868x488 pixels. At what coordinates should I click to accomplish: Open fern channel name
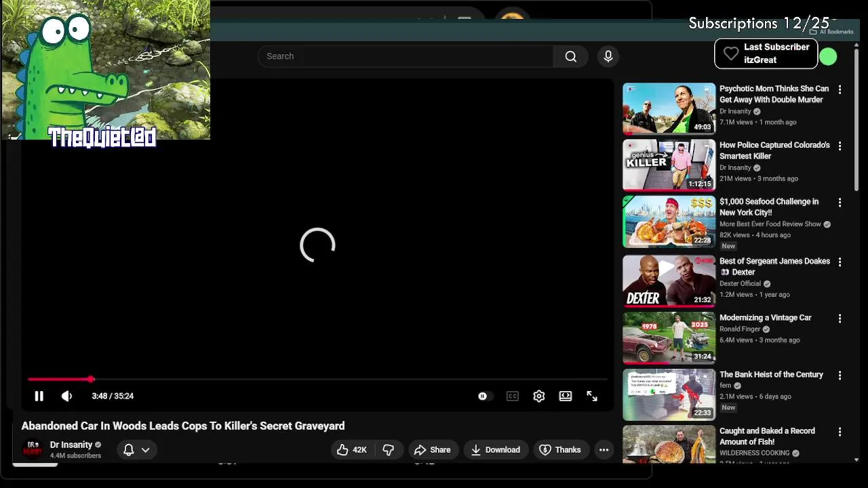click(726, 386)
